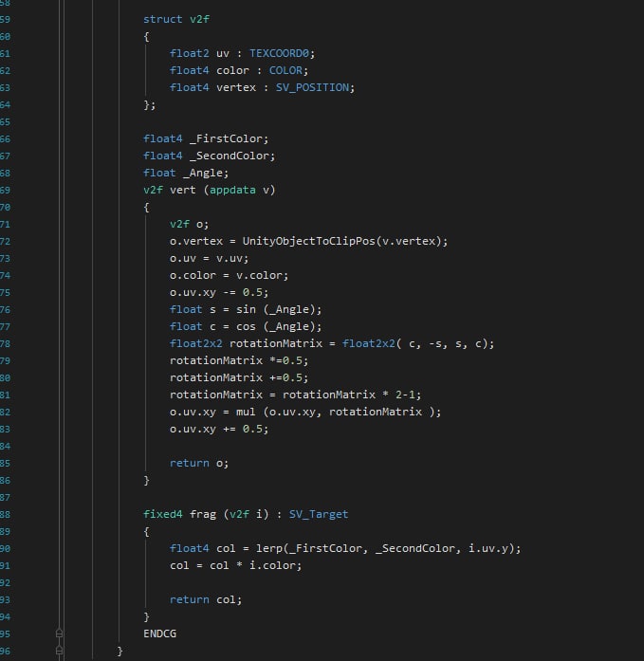The width and height of the screenshot is (644, 661).
Task: Click the 'struct v2f' declaration
Action: click(x=176, y=19)
